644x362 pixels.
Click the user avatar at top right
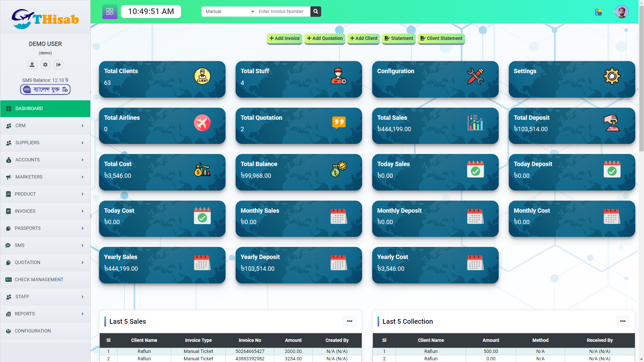622,12
